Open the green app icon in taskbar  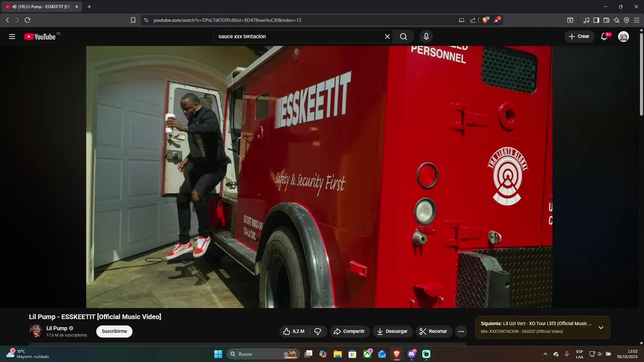(x=426, y=354)
